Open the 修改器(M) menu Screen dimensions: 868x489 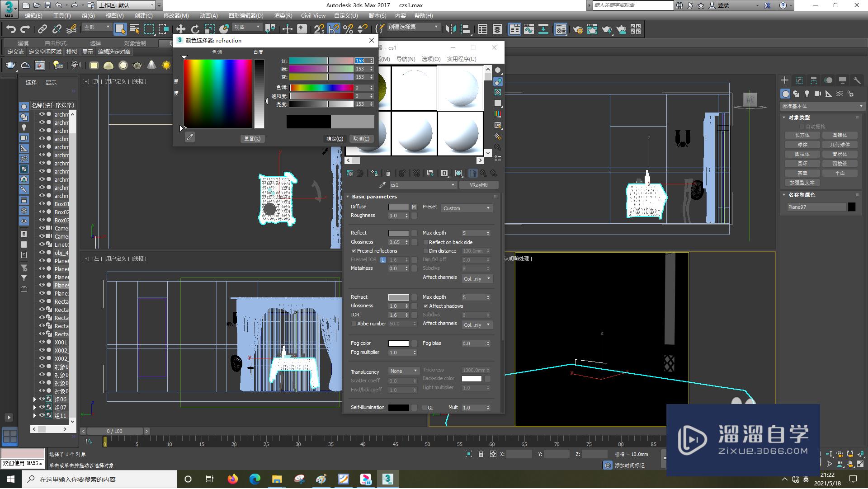(x=176, y=15)
